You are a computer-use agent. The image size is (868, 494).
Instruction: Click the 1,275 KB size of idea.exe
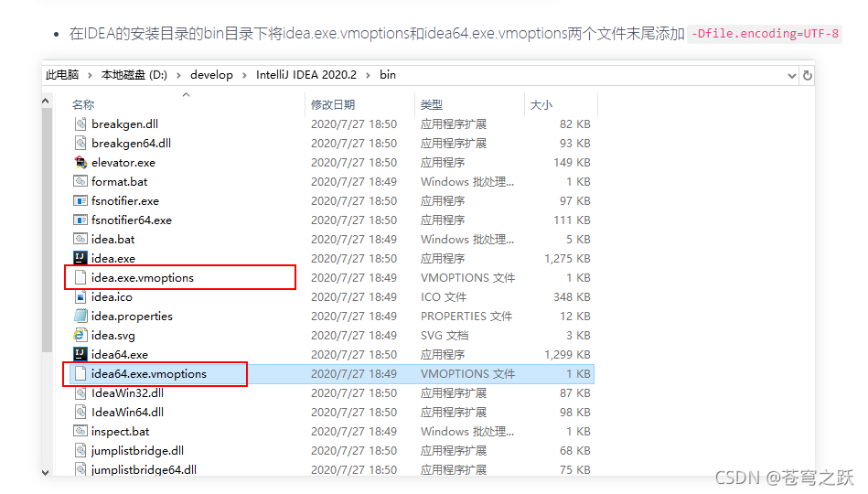click(567, 259)
